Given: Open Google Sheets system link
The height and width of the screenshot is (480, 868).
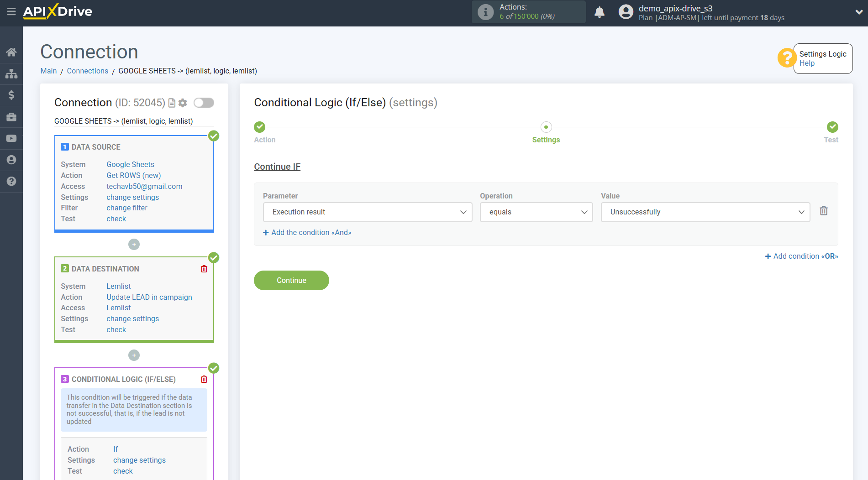Looking at the screenshot, I should (x=130, y=164).
